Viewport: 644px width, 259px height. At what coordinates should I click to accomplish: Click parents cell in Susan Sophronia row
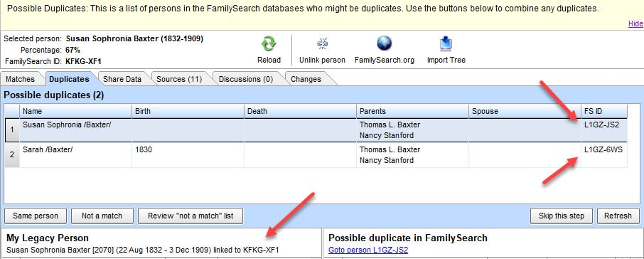[412, 130]
